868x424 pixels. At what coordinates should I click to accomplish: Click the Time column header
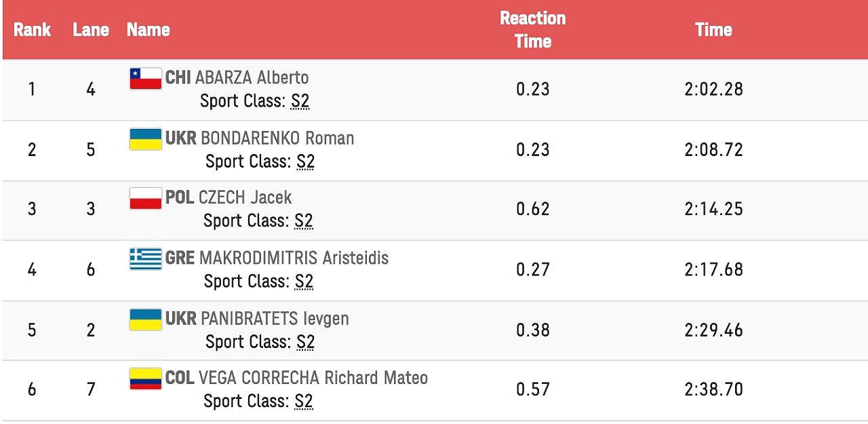[x=713, y=30]
